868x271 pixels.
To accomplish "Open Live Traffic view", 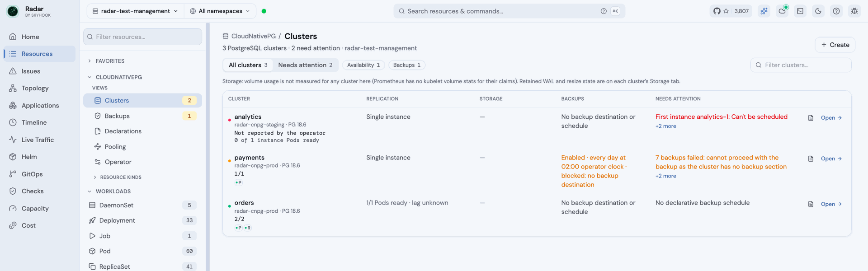I will pos(39,140).
